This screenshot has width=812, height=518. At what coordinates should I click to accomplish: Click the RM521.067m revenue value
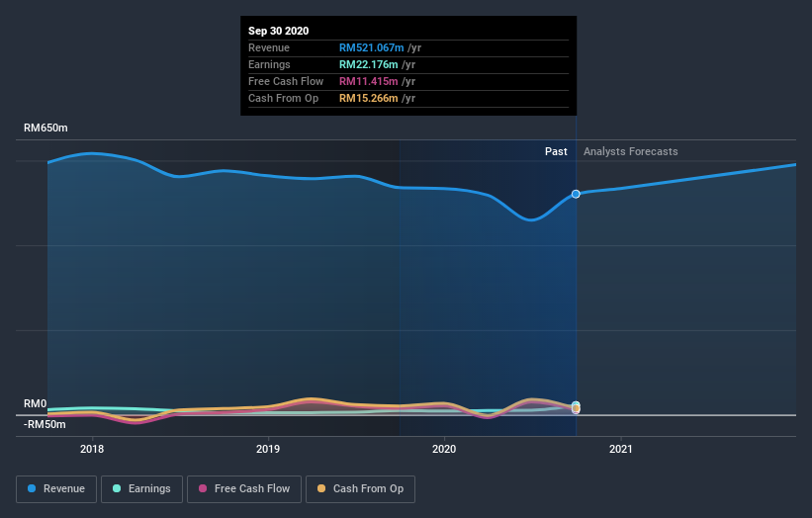click(371, 47)
